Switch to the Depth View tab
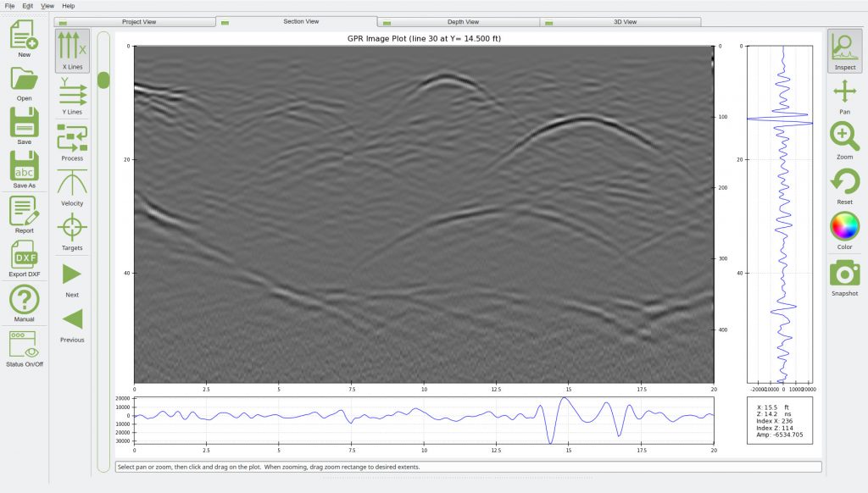This screenshot has width=868, height=493. tap(459, 22)
